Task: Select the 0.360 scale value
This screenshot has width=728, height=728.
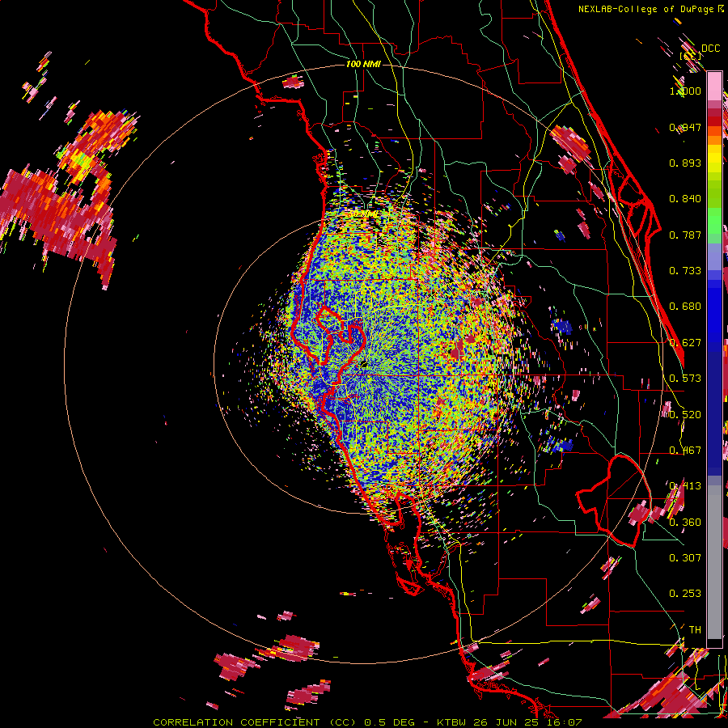Action: pyautogui.click(x=685, y=523)
